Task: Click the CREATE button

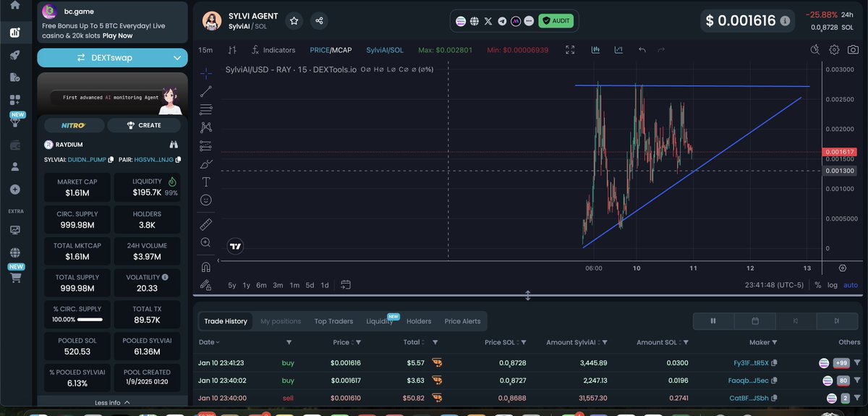Action: coord(144,125)
